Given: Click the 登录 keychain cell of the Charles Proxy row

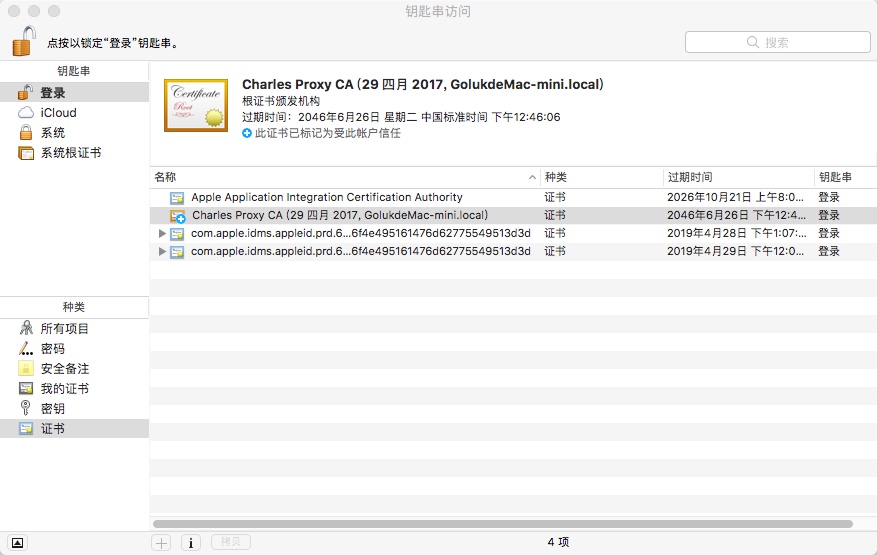Looking at the screenshot, I should tap(829, 215).
